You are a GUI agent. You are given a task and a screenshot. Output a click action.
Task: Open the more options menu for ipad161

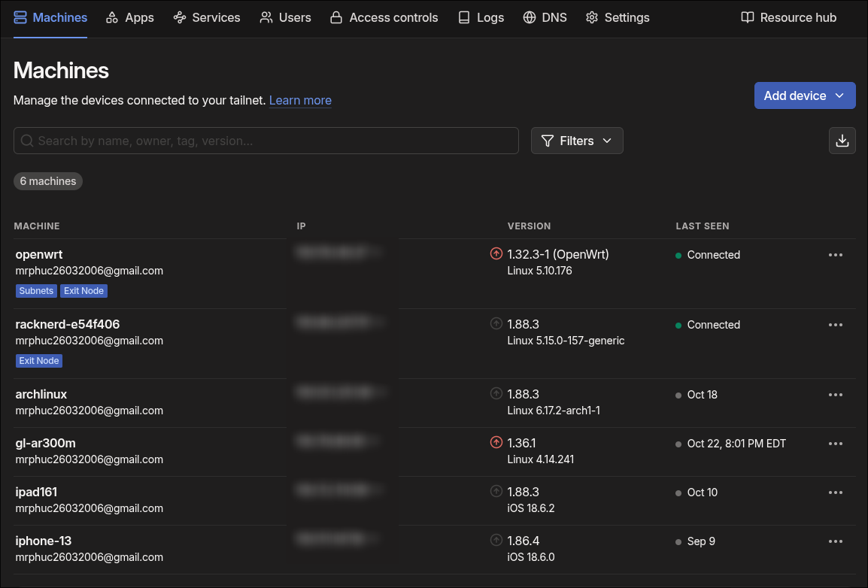pyautogui.click(x=836, y=493)
